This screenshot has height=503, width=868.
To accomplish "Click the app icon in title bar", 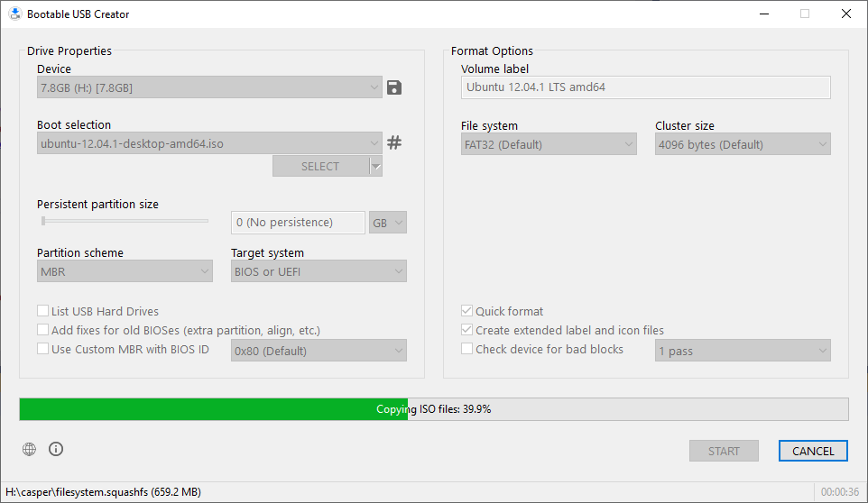I will point(14,14).
